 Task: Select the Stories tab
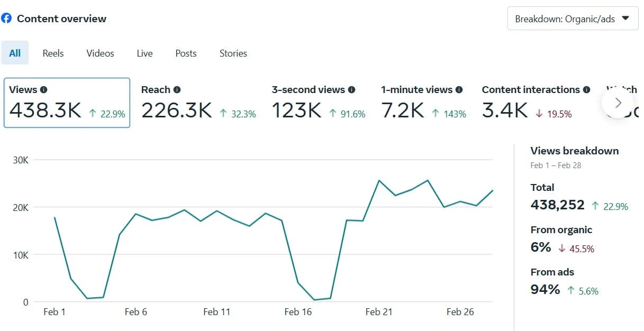233,53
